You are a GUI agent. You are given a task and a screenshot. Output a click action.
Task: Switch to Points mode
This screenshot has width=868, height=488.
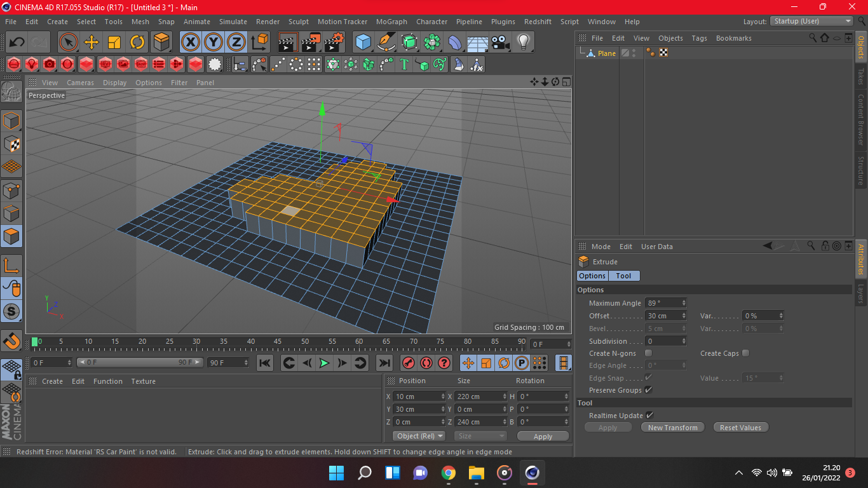11,189
